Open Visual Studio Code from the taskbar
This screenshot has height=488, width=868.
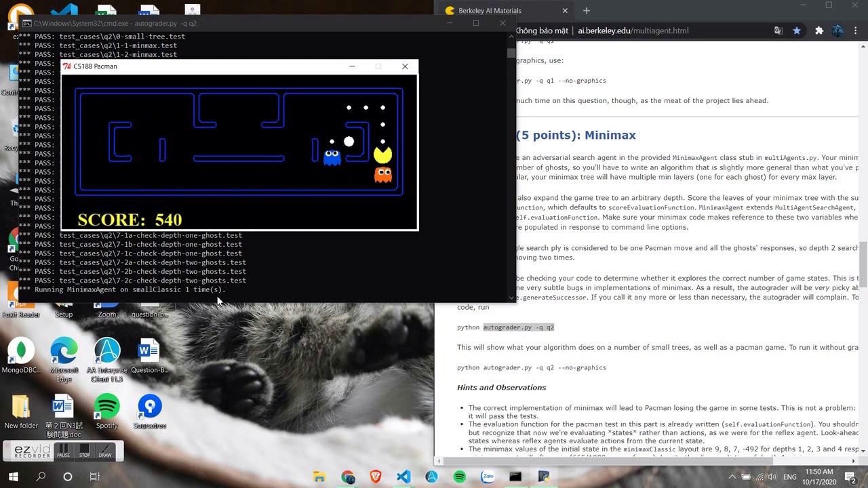[403, 477]
